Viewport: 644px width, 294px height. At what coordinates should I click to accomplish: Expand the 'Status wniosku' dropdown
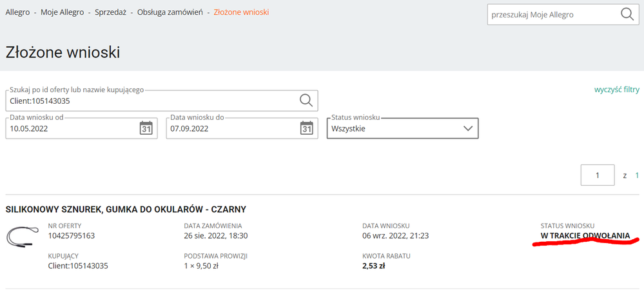[402, 128]
